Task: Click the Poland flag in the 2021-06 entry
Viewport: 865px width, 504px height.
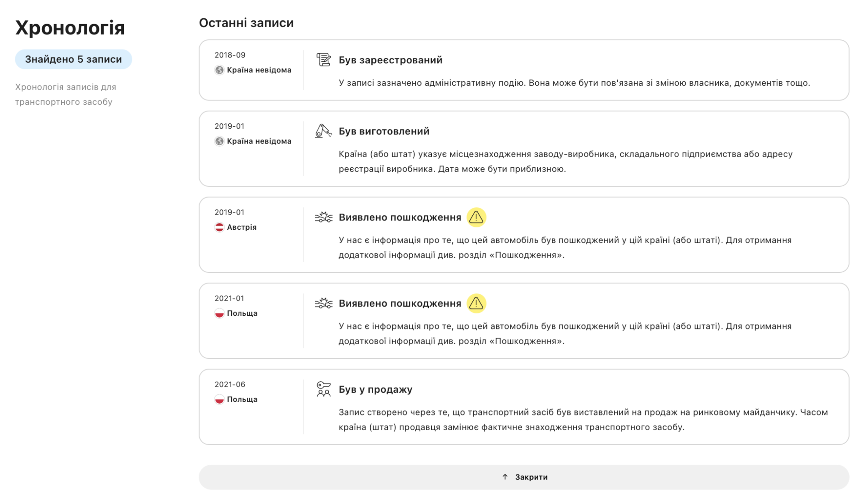Action: (x=219, y=399)
